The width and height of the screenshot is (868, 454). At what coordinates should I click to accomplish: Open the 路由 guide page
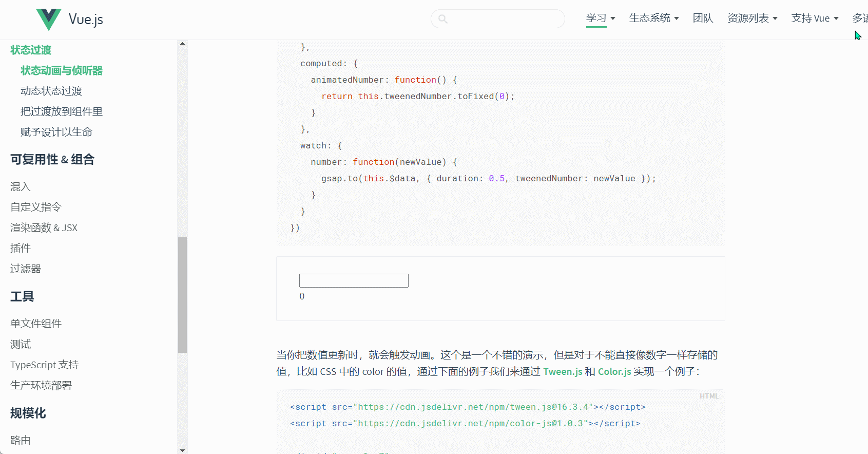[x=21, y=440]
